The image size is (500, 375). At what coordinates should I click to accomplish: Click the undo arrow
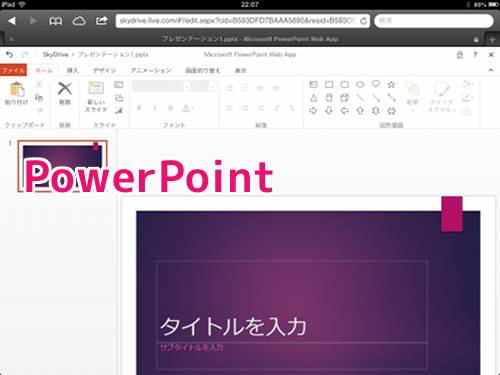click(9, 54)
